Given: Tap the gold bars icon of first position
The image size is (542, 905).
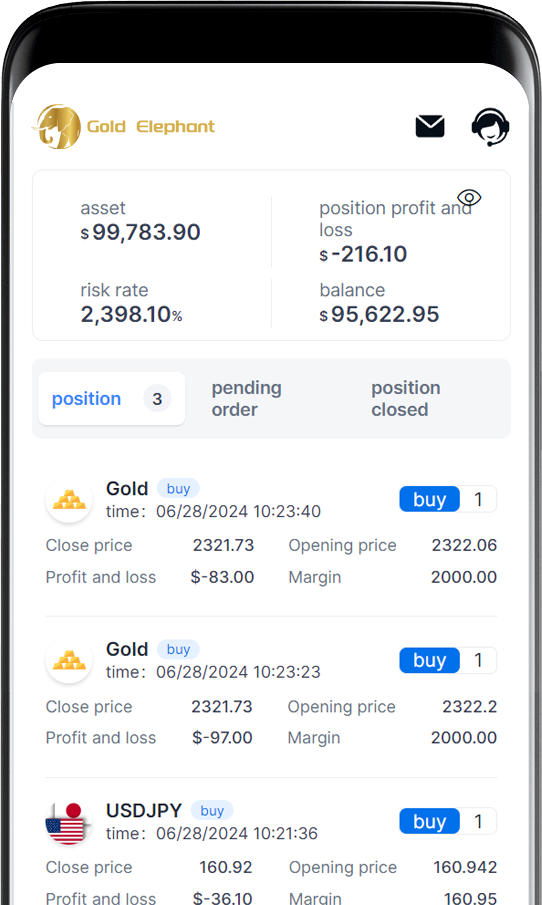Looking at the screenshot, I should pos(69,499).
